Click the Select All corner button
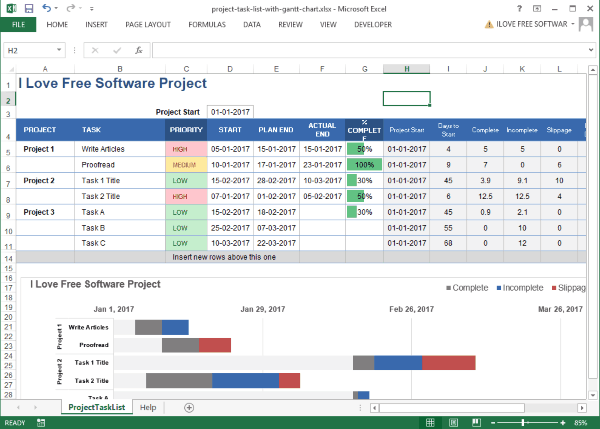The image size is (600, 429). coord(9,68)
